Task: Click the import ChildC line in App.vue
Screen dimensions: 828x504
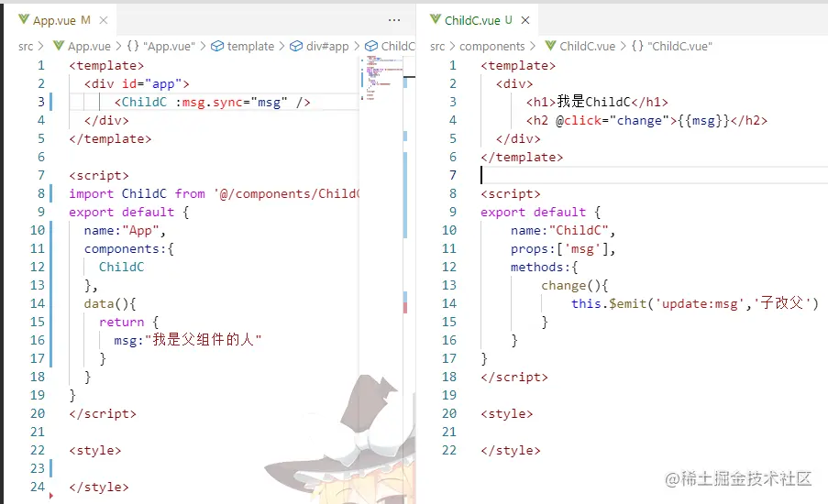Action: pyautogui.click(x=214, y=193)
